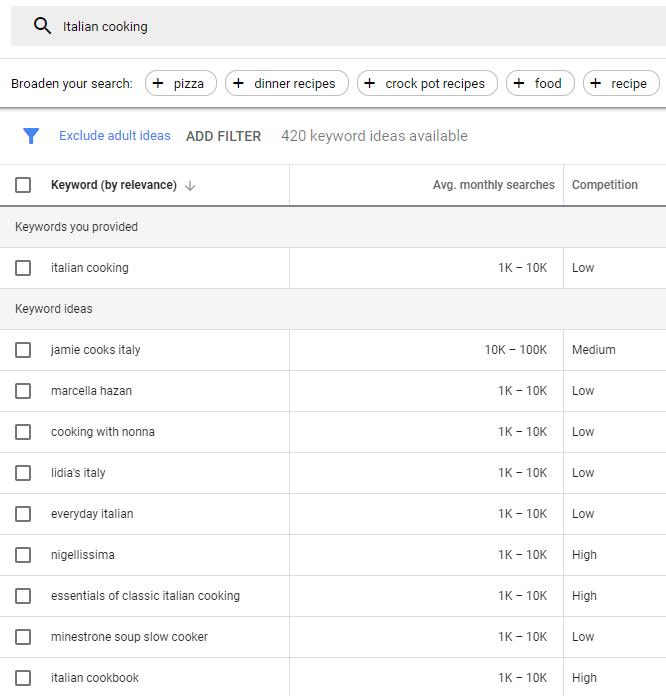Click the plus icon on recipe chip

click(x=596, y=83)
